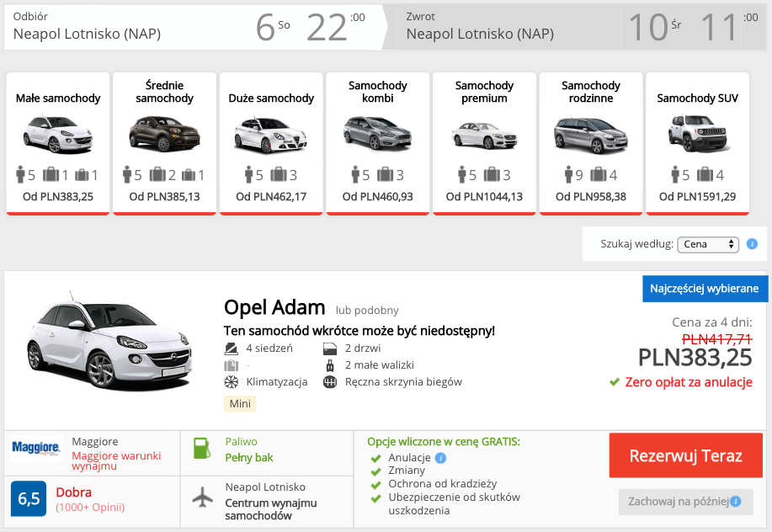The height and width of the screenshot is (532, 772).
Task: Open the (1000+ Opinii) reviews link
Action: point(90,508)
